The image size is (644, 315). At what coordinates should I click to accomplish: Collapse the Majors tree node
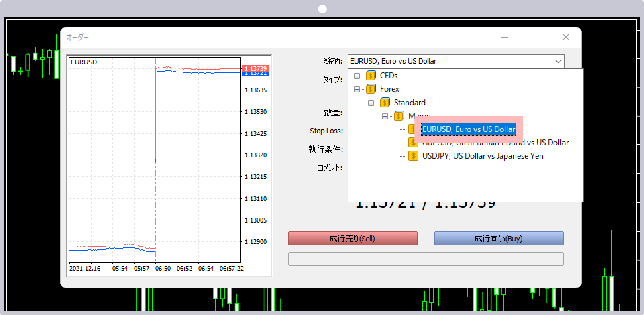[385, 116]
